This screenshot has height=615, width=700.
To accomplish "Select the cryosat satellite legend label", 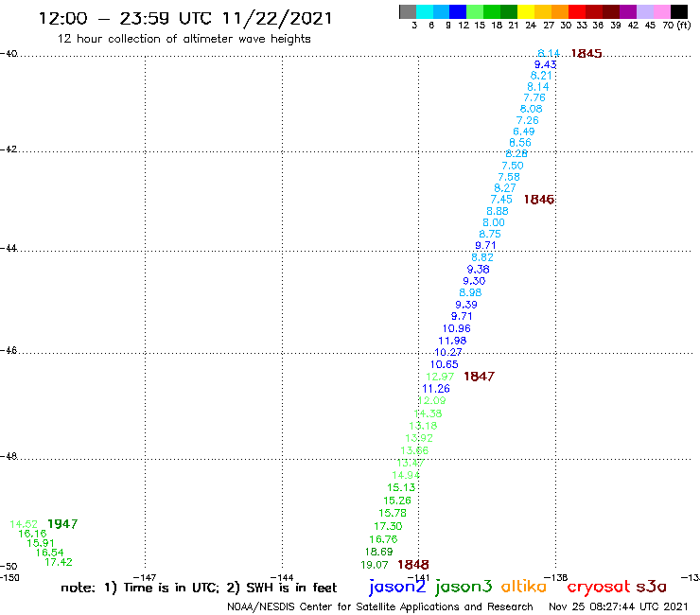I will pyautogui.click(x=599, y=587).
